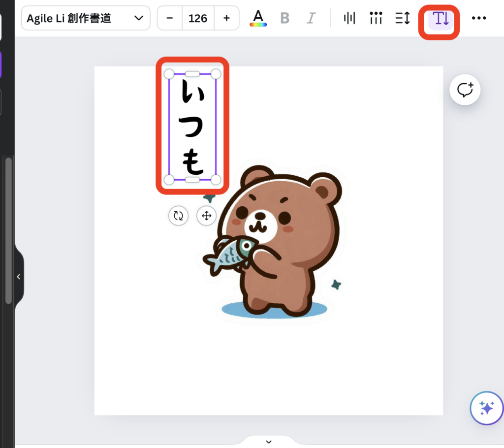Toggle vertical text direction button
Image resolution: width=504 pixels, height=448 pixels.
[x=439, y=19]
